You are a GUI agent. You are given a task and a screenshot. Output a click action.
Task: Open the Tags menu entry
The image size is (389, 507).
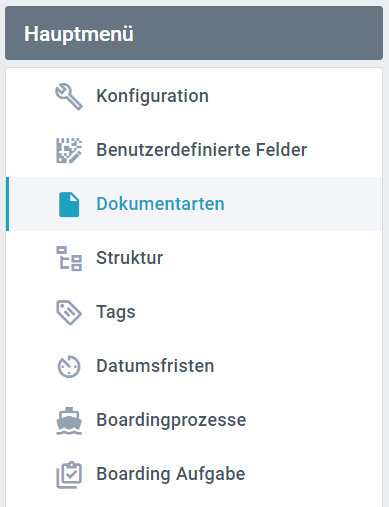click(x=194, y=312)
